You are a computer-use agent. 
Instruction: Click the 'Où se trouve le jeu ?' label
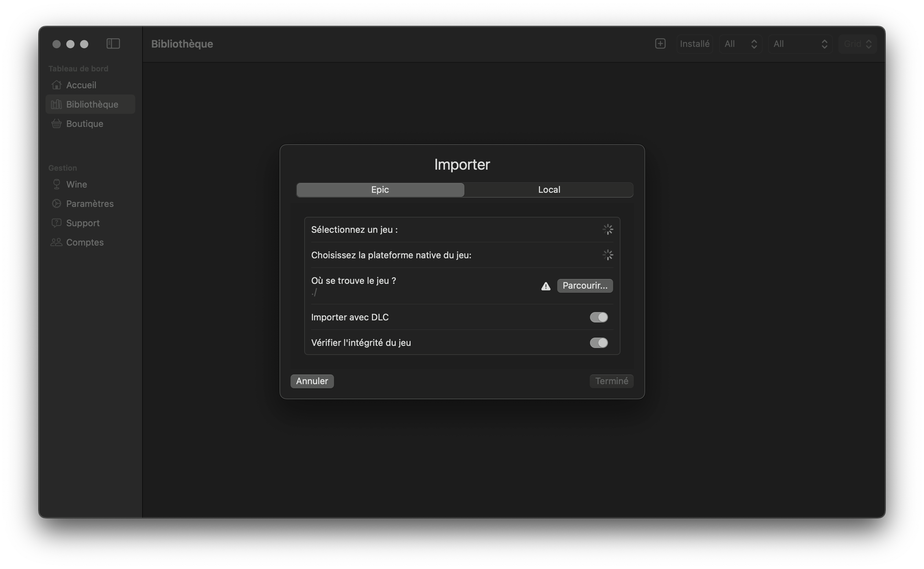tap(353, 281)
